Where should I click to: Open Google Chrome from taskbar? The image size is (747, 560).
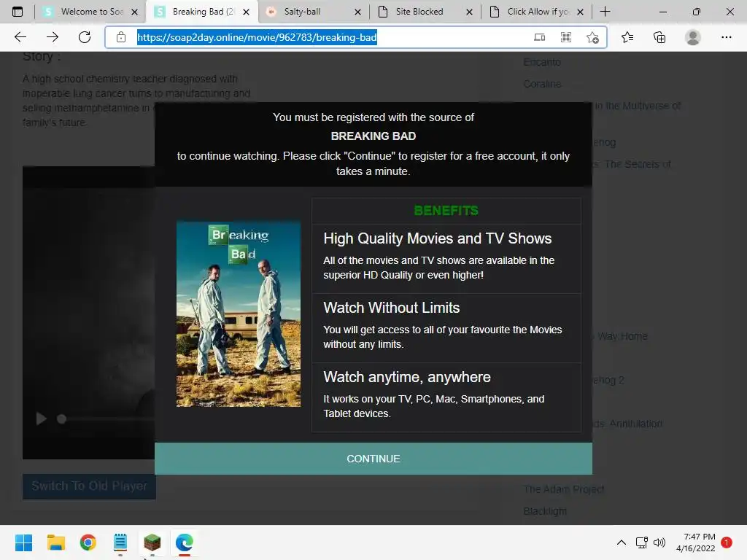[x=88, y=542]
